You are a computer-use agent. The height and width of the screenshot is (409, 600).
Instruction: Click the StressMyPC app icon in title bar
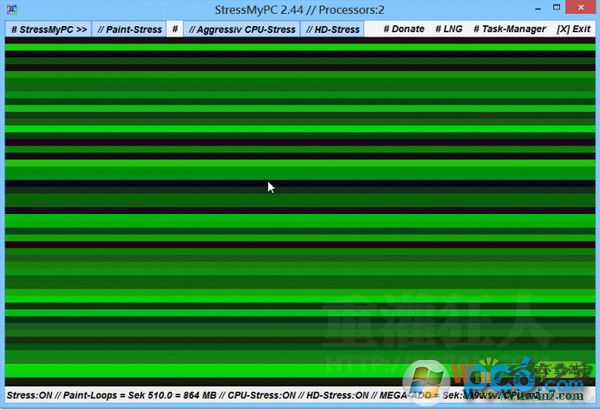[x=11, y=9]
